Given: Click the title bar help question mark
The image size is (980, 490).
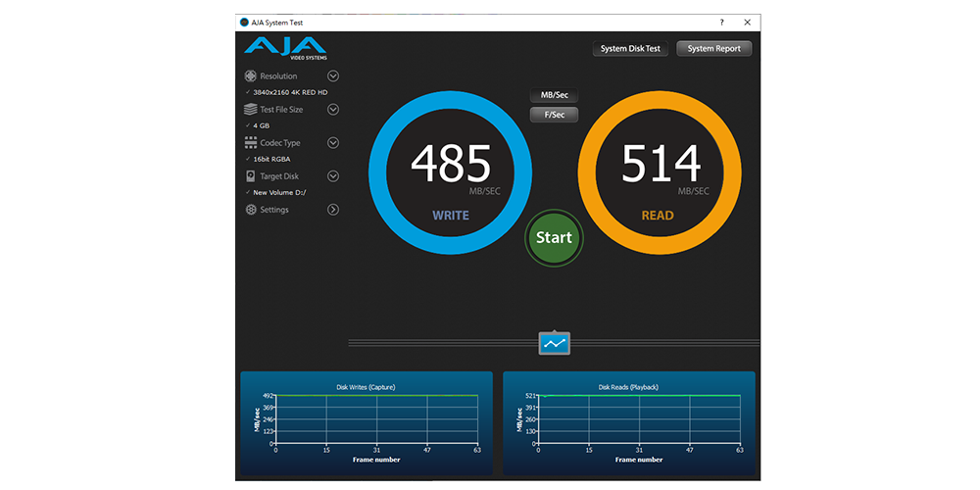Looking at the screenshot, I should point(722,22).
